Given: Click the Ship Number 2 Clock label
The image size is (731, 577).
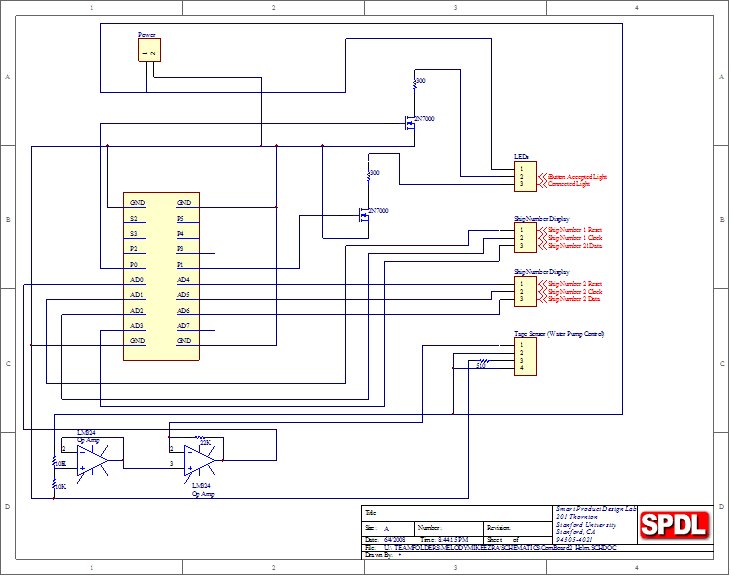Looking at the screenshot, I should coord(574,291).
